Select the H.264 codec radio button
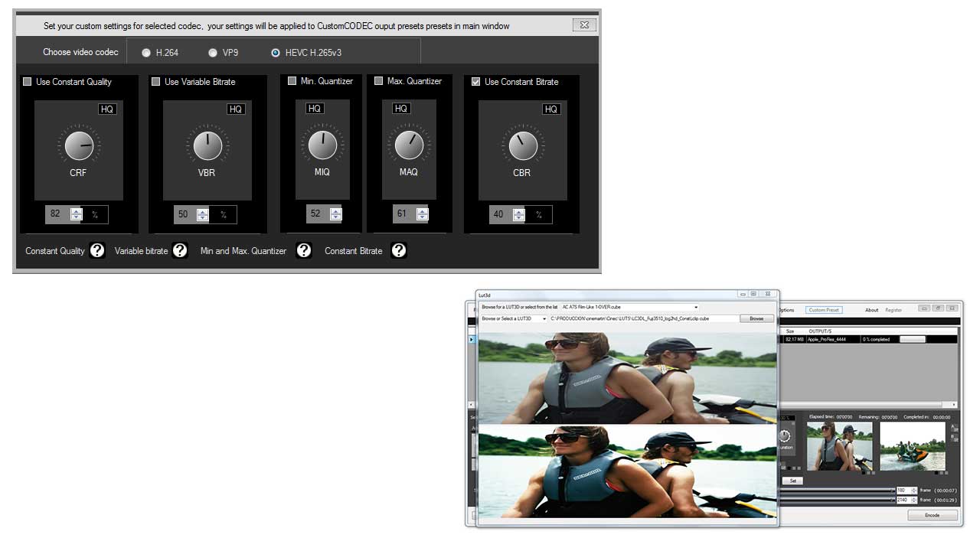 (x=146, y=53)
